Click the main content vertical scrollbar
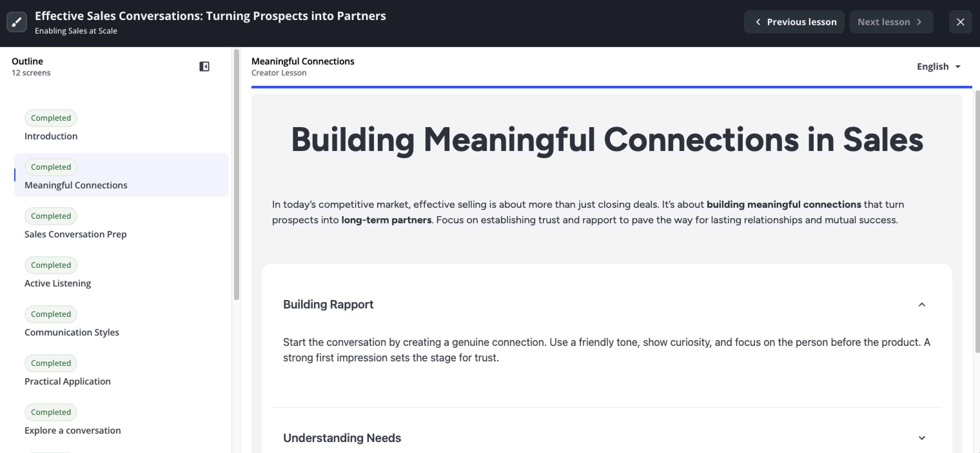The height and width of the screenshot is (453, 980). (x=977, y=221)
